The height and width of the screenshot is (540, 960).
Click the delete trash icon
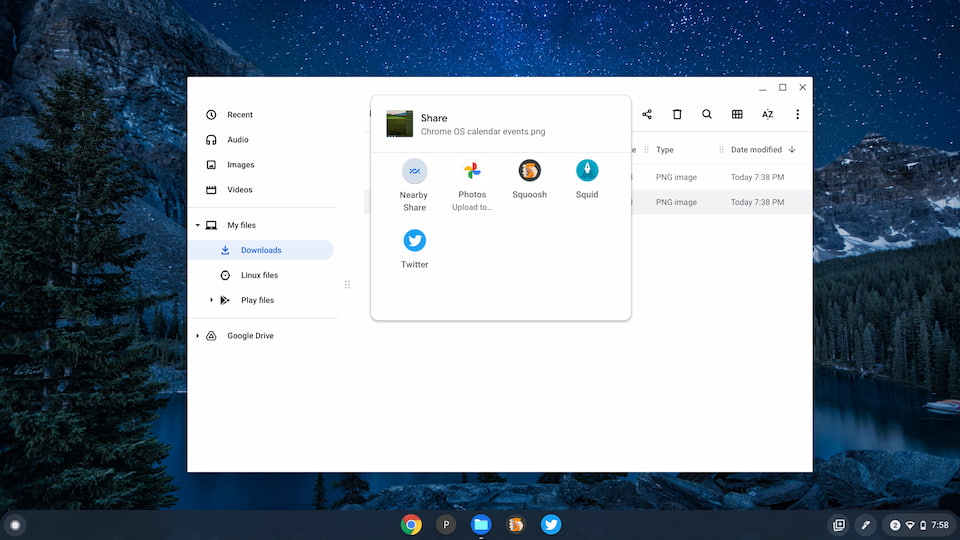677,114
